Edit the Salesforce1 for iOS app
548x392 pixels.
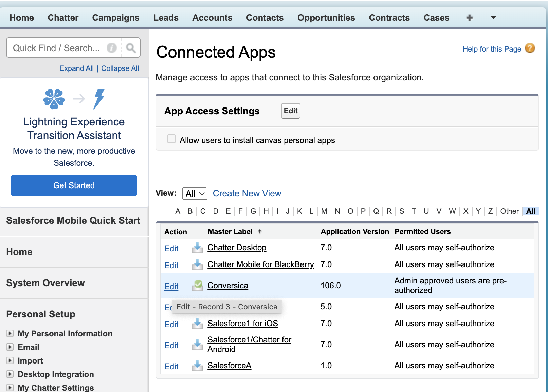point(171,325)
